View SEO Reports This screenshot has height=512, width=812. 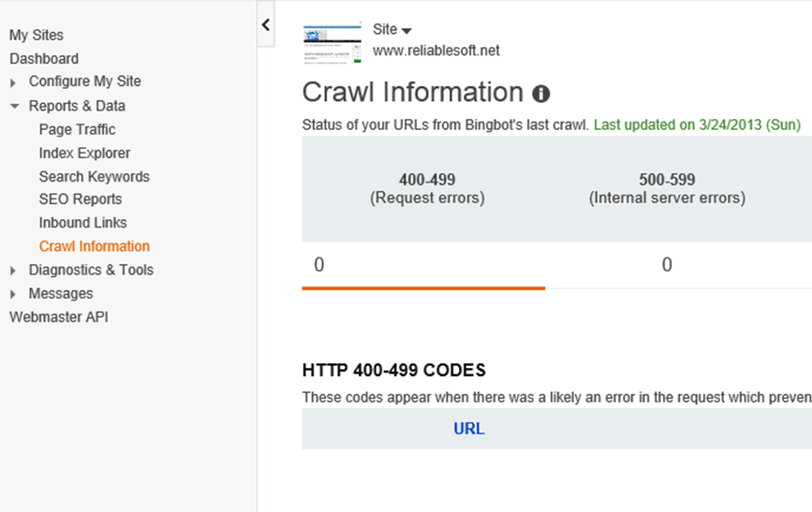[x=81, y=198]
